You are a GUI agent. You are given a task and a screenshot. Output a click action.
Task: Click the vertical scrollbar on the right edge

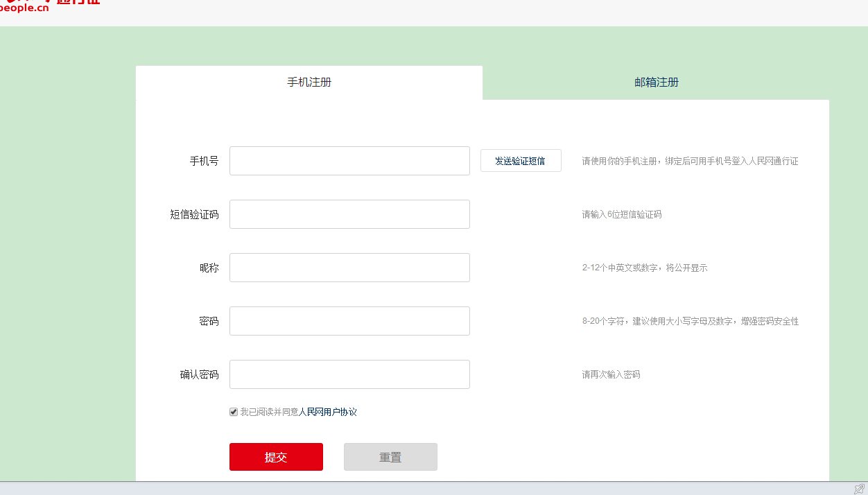pos(865,243)
